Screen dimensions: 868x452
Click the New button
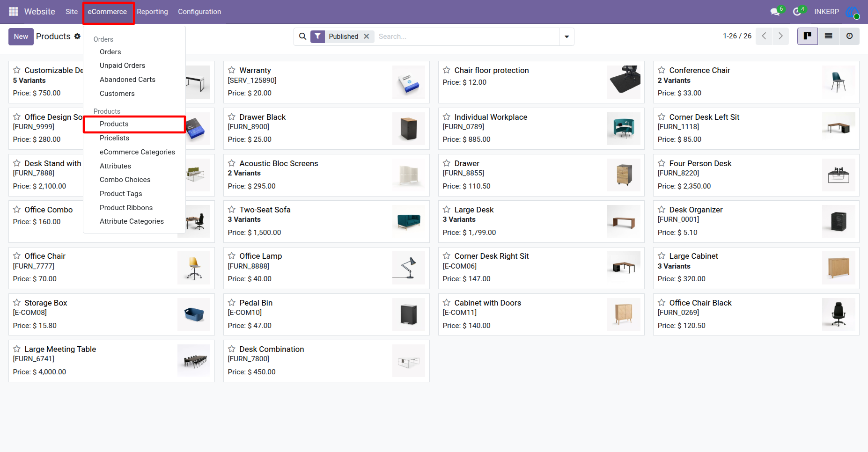21,36
